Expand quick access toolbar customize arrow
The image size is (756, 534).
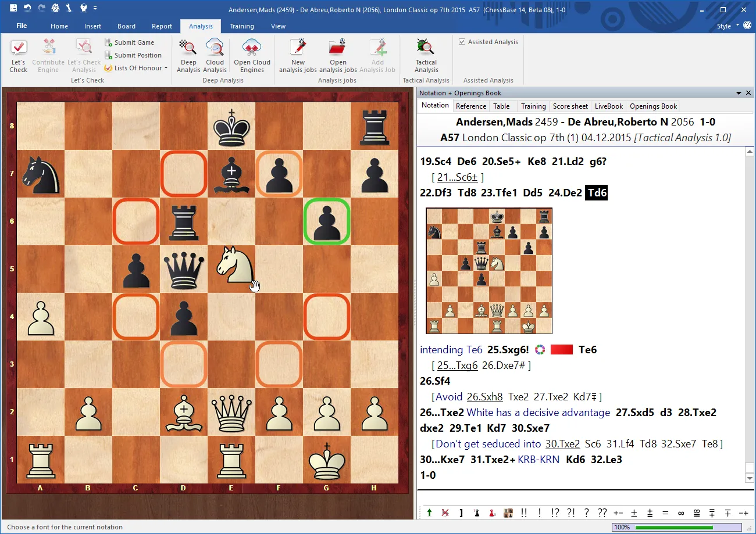point(95,8)
